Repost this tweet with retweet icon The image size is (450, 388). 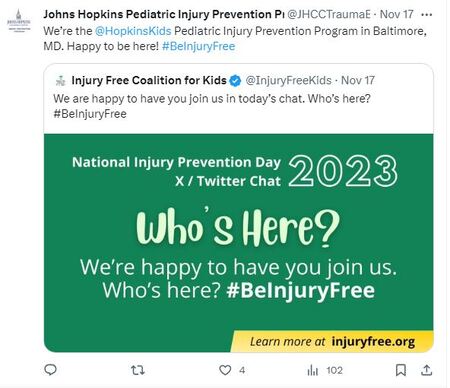coord(138,370)
